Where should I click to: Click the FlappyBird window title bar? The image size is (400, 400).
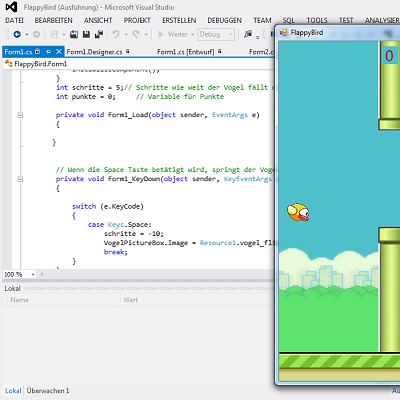click(x=338, y=33)
